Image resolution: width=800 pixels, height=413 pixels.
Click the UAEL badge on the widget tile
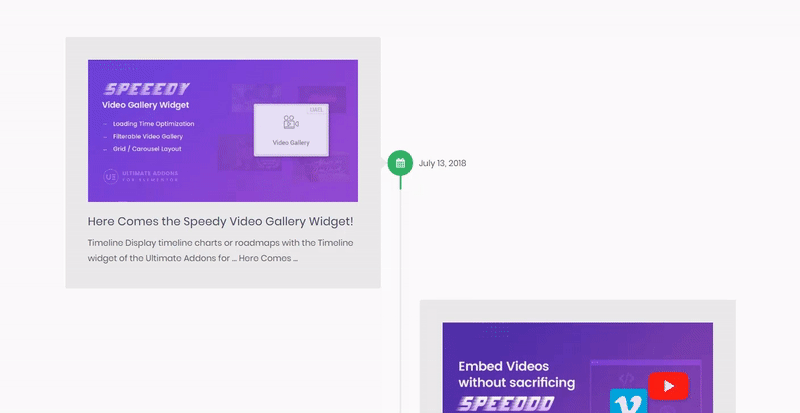[x=316, y=109]
